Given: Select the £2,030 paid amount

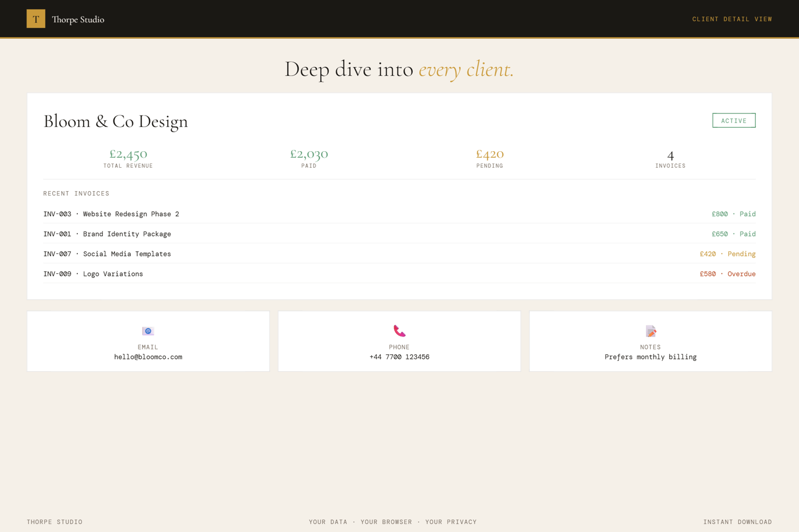Looking at the screenshot, I should [x=309, y=154].
